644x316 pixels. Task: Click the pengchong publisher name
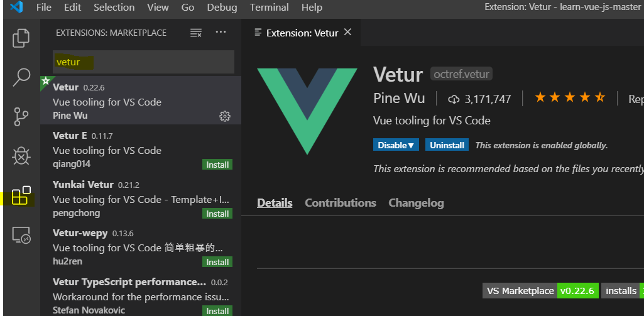point(76,213)
